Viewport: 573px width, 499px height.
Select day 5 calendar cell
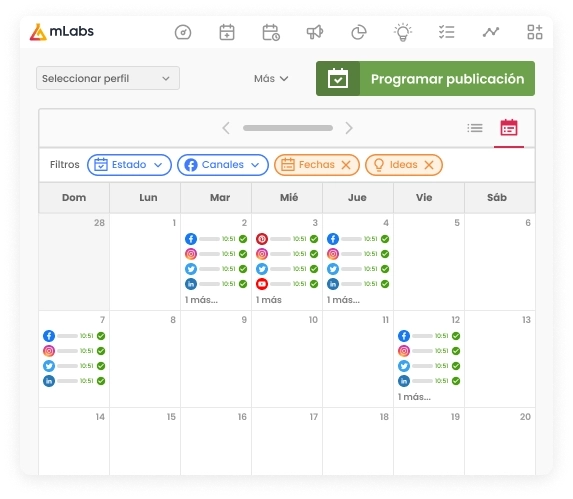pos(429,262)
